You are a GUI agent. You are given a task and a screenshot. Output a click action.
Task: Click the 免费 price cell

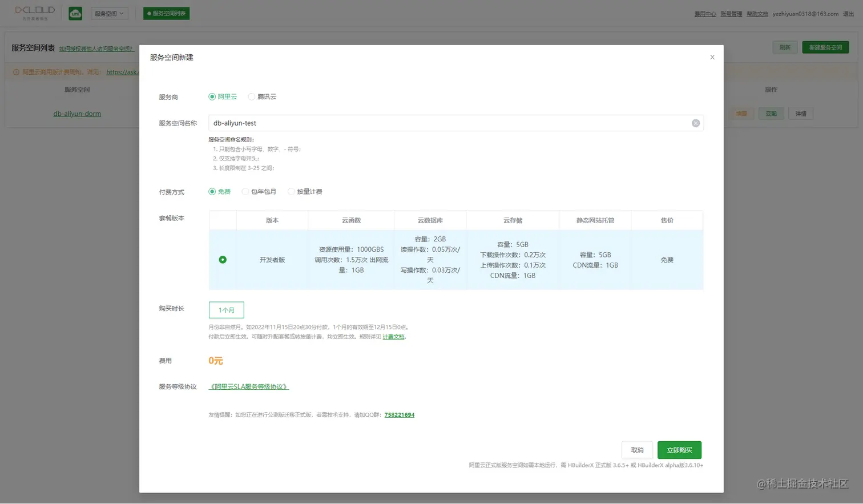click(x=667, y=260)
